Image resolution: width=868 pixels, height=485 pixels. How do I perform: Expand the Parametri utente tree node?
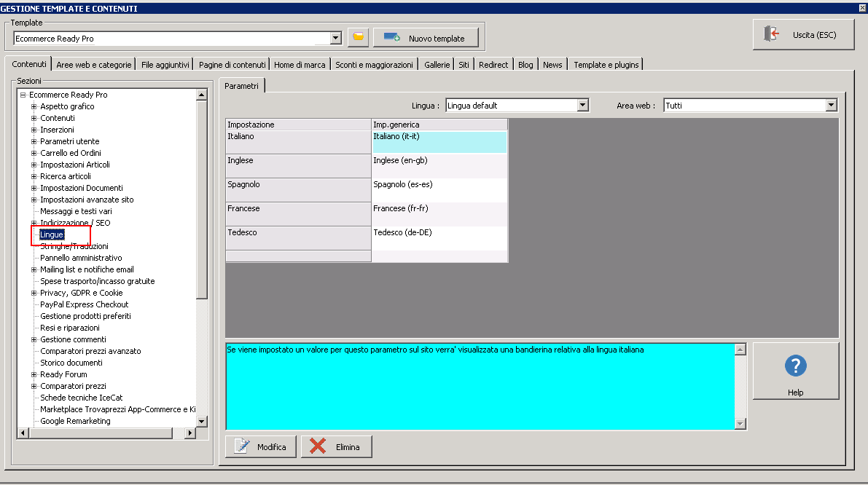(x=34, y=141)
